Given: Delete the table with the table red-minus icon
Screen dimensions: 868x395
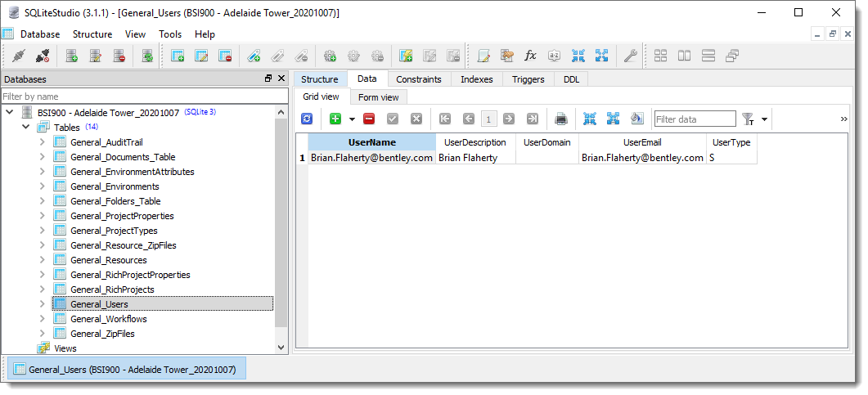Looking at the screenshot, I should pos(225,56).
